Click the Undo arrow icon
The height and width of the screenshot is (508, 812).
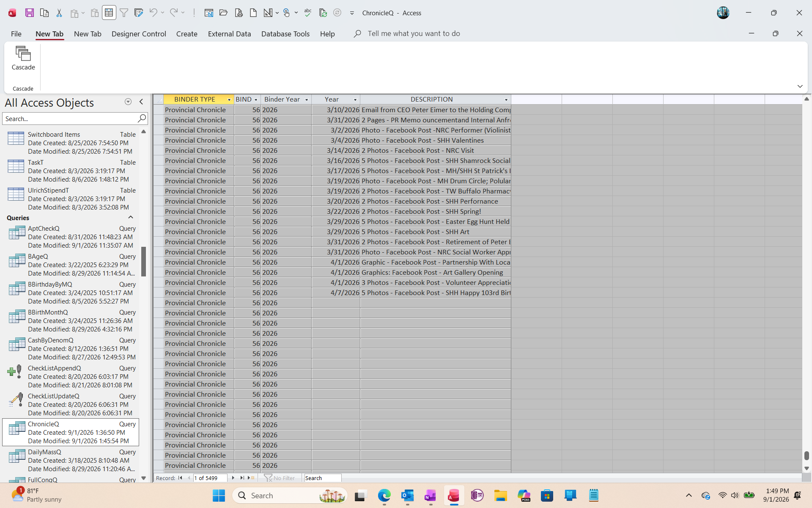pos(153,13)
